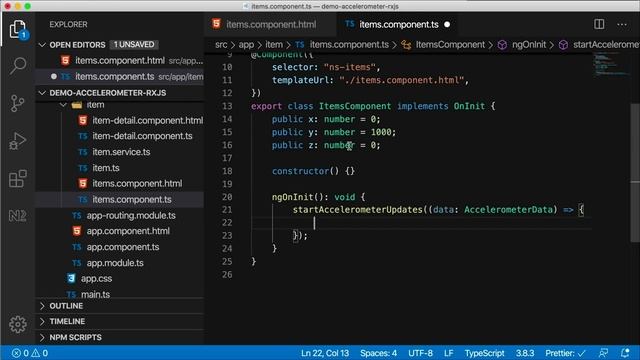The image size is (640, 360).
Task: Place cursor on constructor() line
Action: coord(313,171)
